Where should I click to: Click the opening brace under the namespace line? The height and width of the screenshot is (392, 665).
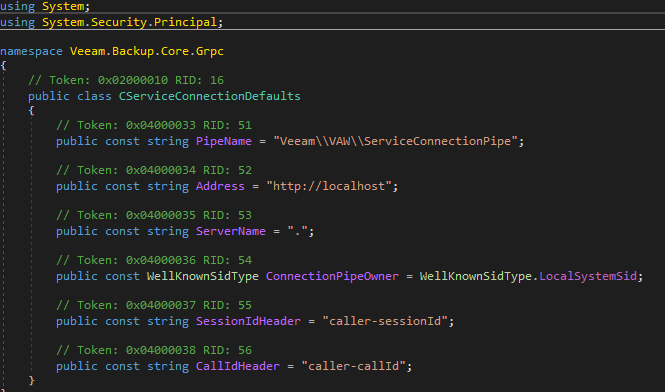3,65
